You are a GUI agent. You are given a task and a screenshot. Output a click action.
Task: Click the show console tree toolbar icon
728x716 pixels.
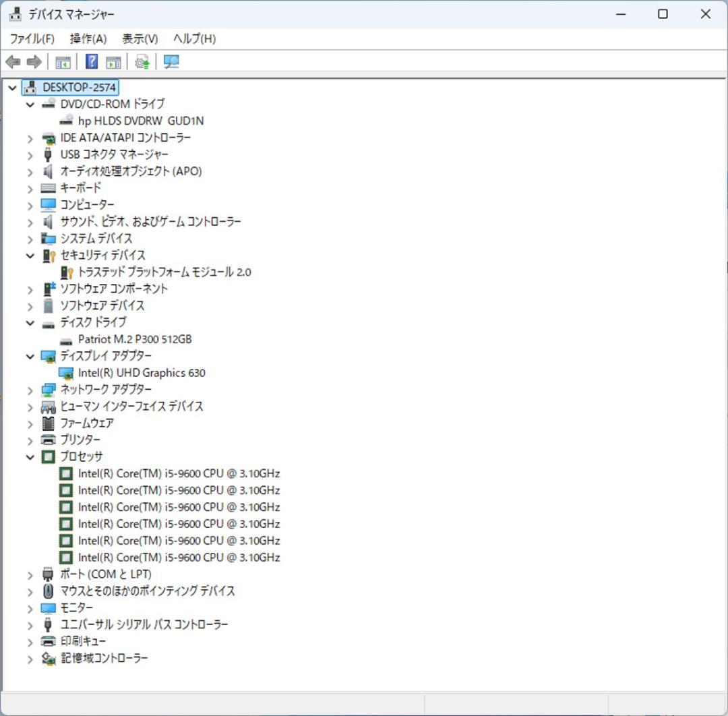point(63,61)
